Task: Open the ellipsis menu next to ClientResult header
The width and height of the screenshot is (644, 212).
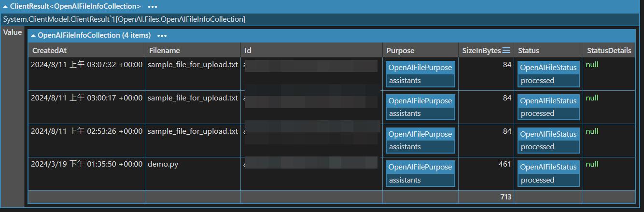Action: click(152, 7)
